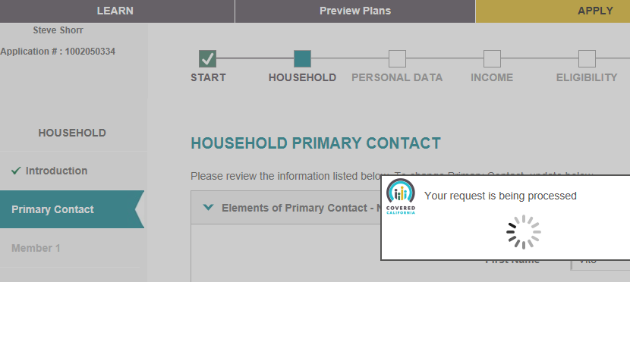Click the Covered California logo icon

[401, 196]
